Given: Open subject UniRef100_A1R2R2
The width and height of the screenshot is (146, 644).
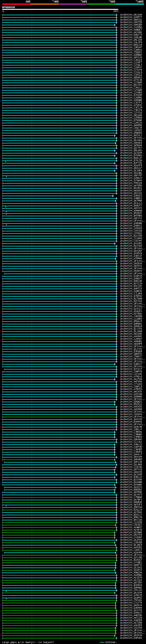Looking at the screenshot, I should [x=131, y=547].
